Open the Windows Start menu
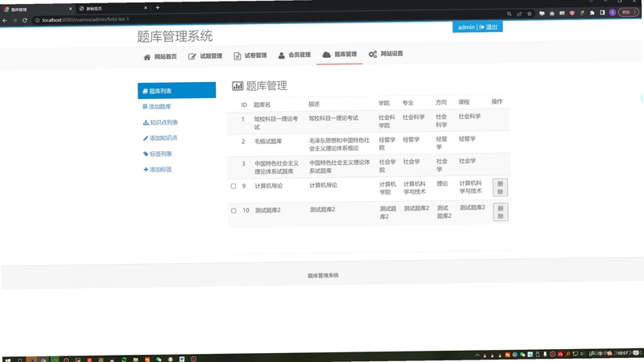Screen dimensions: 644x362 7,360
